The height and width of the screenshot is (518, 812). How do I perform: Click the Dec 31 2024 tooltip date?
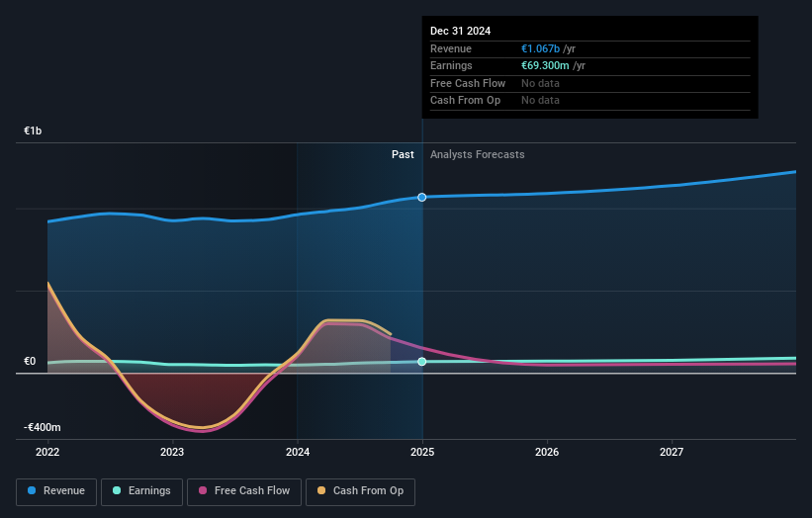point(460,31)
